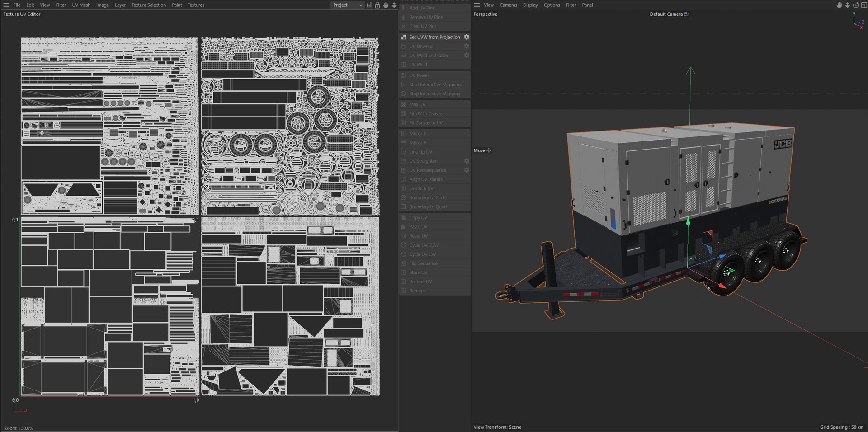Select the pan hand icon in UV editor
Screen dimensions: 868x432
(x=386, y=5)
